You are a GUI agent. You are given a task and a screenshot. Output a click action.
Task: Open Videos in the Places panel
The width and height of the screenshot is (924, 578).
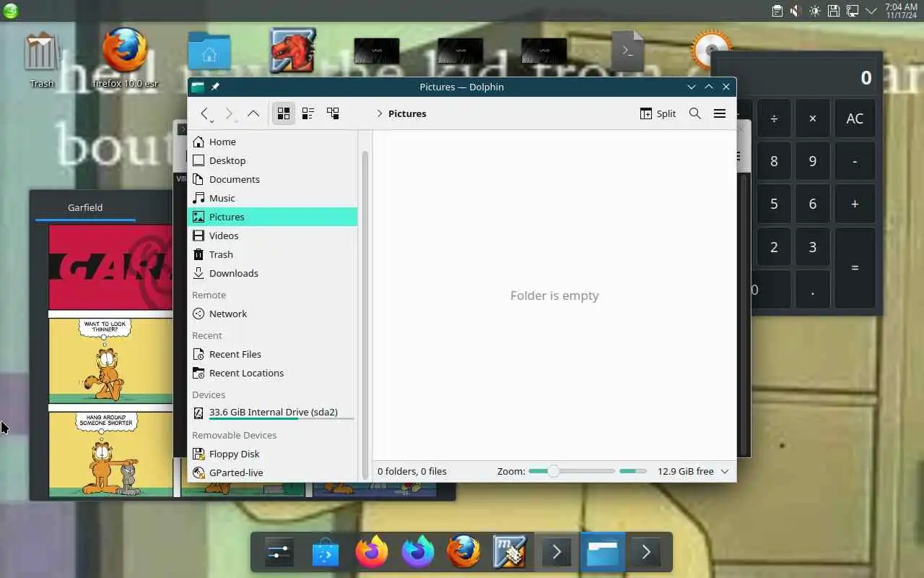point(273,236)
